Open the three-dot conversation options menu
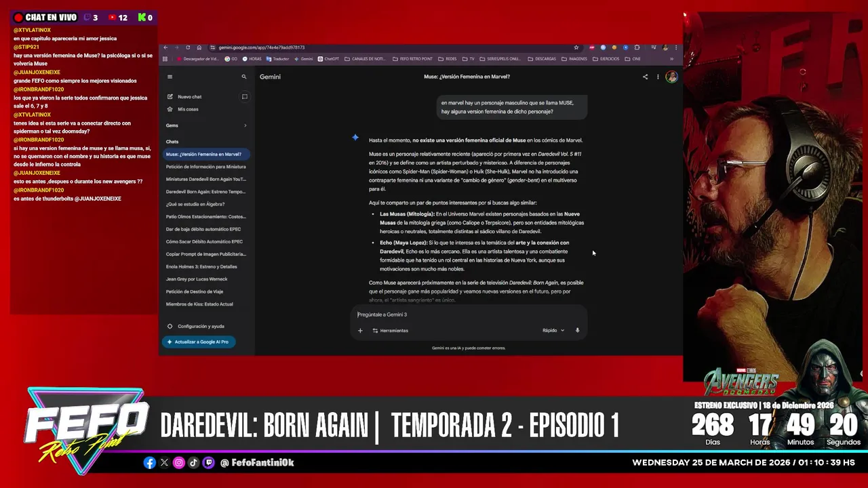This screenshot has height=488, width=868. [x=658, y=77]
